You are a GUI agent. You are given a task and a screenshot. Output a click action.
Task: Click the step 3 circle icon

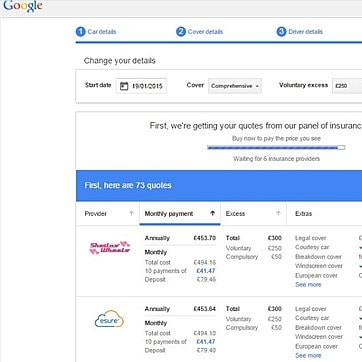click(x=281, y=32)
